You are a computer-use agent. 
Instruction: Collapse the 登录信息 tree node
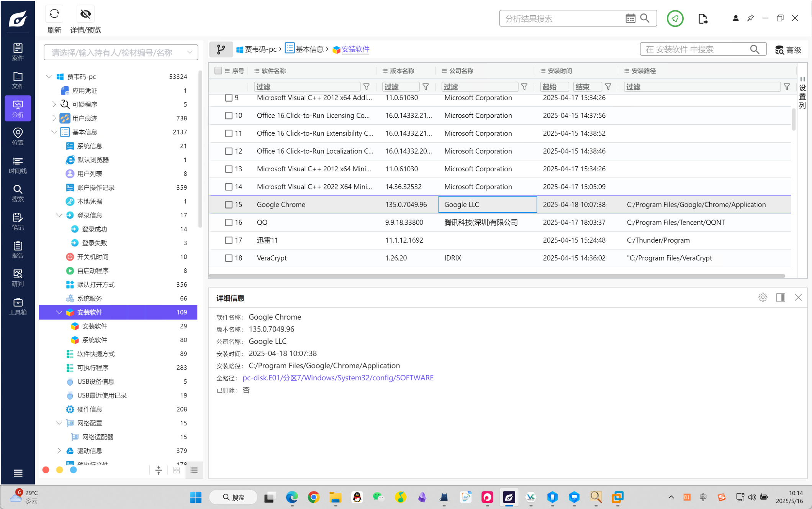pyautogui.click(x=59, y=215)
